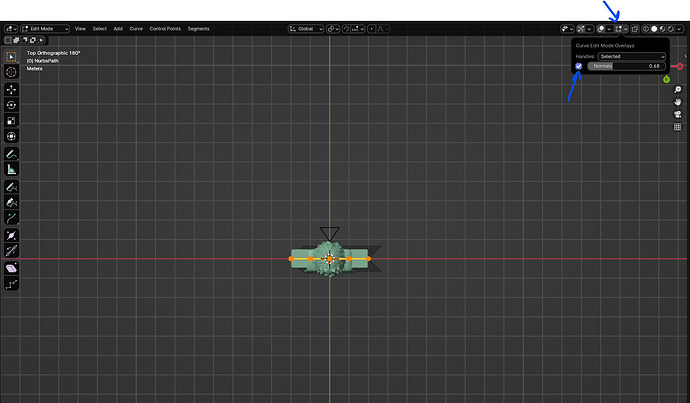Select the Transform tool
Screen dimensions: 690x403
(11, 136)
